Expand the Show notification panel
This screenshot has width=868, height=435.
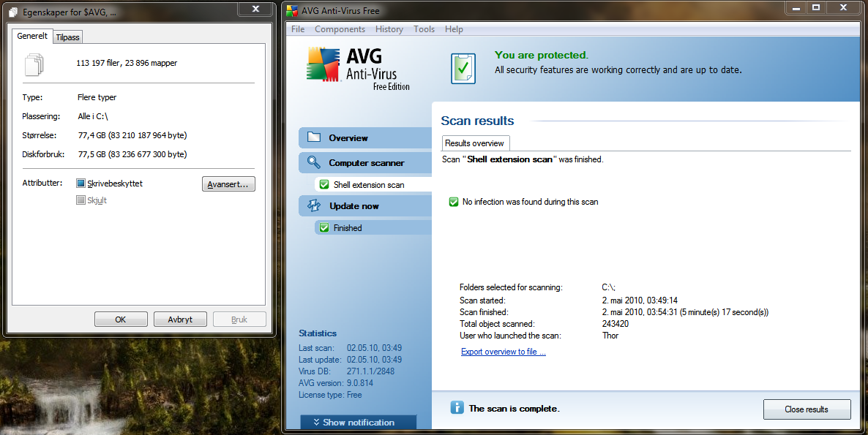pos(358,423)
